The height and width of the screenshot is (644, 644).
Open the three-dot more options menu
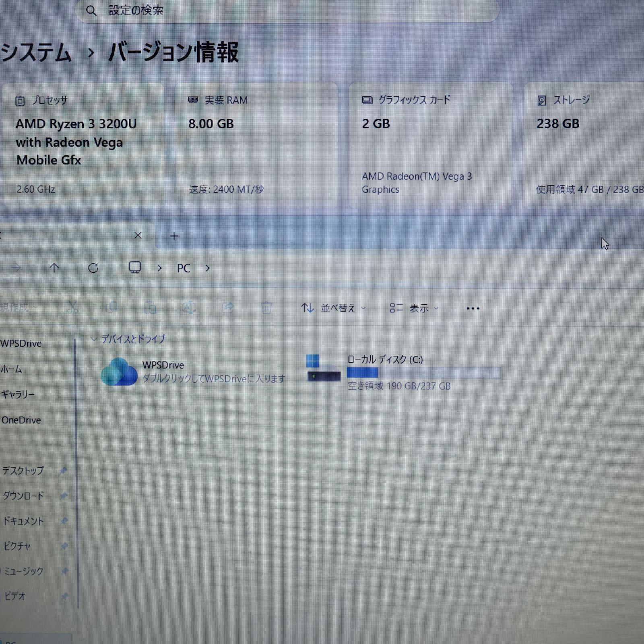473,309
